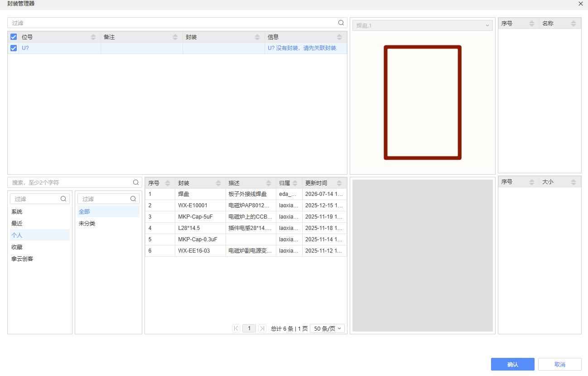Click the sort arrows on the 备注 column

tap(176, 37)
